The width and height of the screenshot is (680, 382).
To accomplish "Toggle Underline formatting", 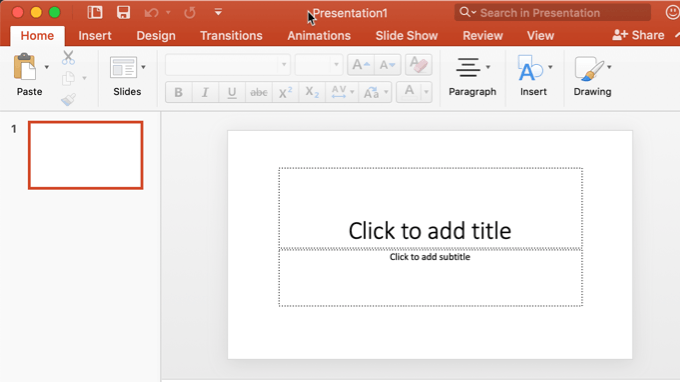I will click(232, 92).
